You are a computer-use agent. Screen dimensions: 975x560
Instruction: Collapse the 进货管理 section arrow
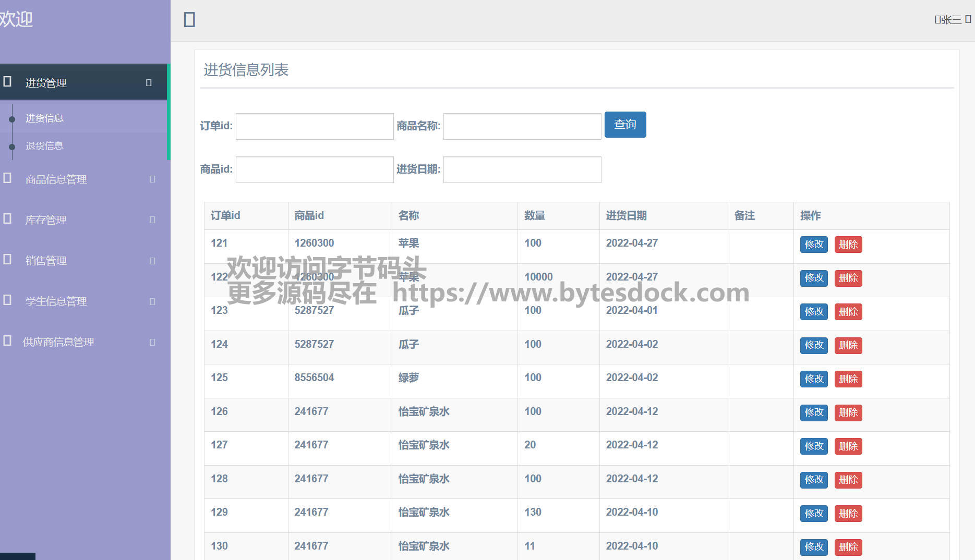(149, 82)
